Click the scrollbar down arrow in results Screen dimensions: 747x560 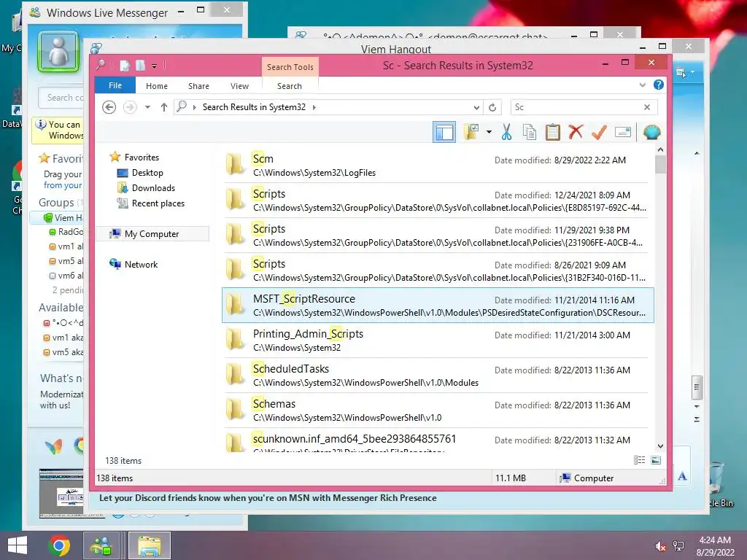tap(660, 446)
